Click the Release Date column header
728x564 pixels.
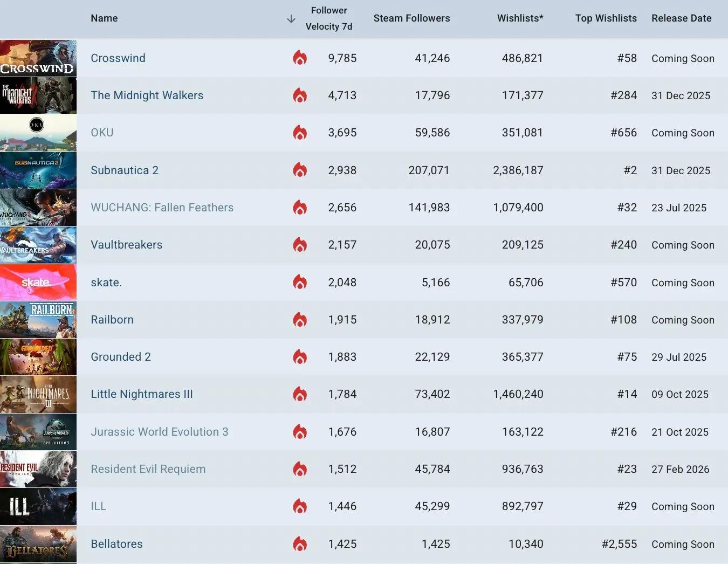click(x=681, y=18)
